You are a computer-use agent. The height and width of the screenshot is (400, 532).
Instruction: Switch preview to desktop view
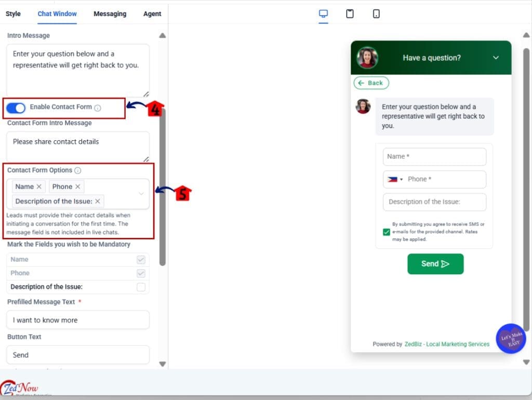(324, 14)
